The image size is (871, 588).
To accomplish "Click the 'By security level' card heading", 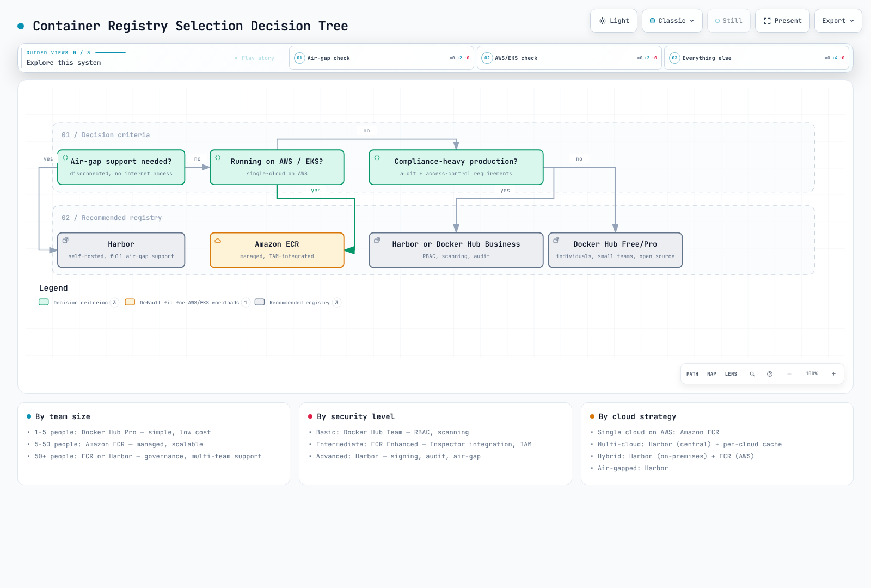I will [x=355, y=416].
